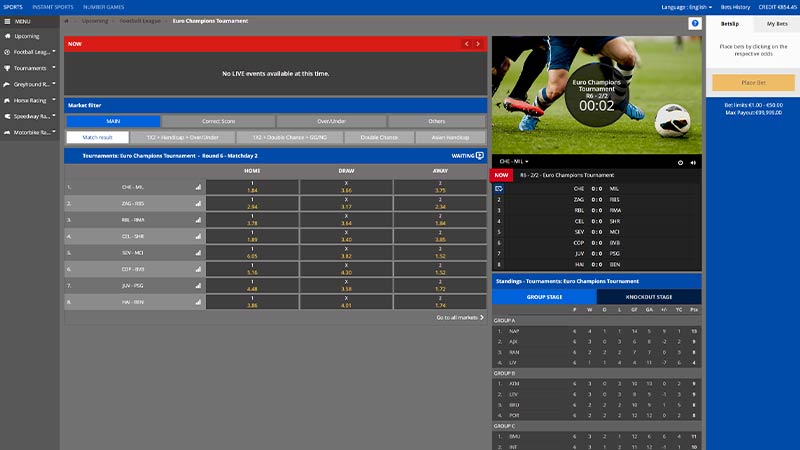Viewport: 800px width, 450px height.
Task: Open statistics icon for CHE - MIL
Action: click(x=198, y=187)
